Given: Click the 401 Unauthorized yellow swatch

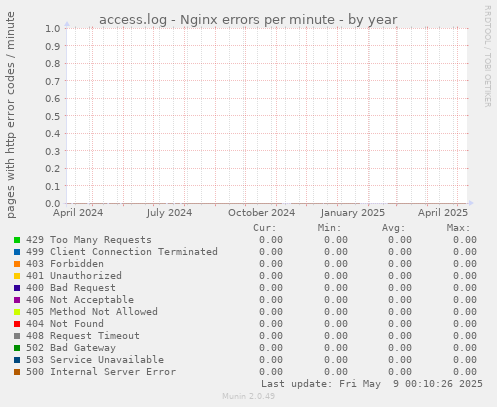Looking at the screenshot, I should point(17,276).
